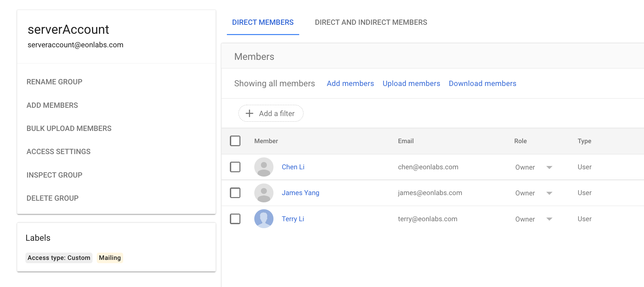This screenshot has width=644, height=287.
Task: Toggle the select-all members checkbox
Action: (x=235, y=141)
